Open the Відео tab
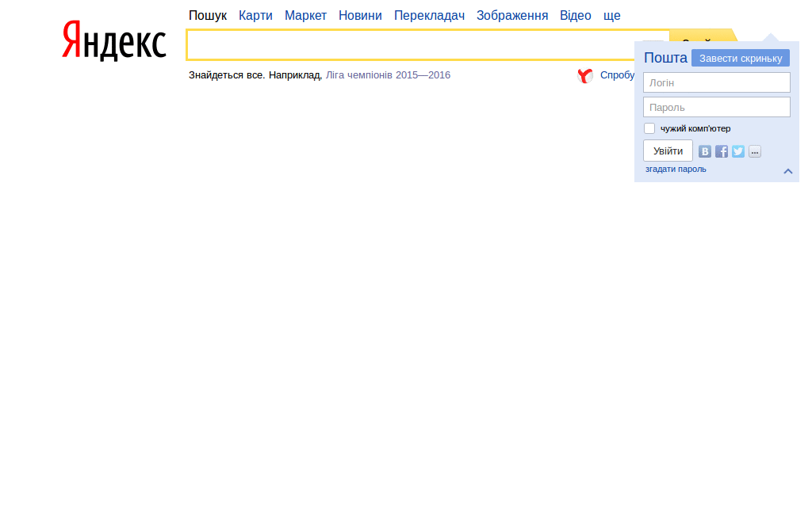812x511 pixels. click(576, 16)
